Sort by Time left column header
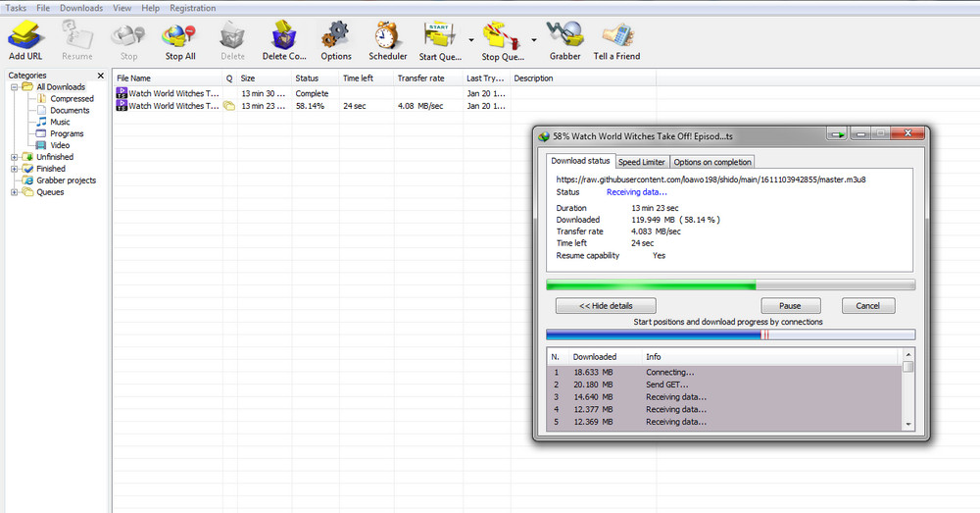The height and width of the screenshot is (513, 980). (367, 78)
